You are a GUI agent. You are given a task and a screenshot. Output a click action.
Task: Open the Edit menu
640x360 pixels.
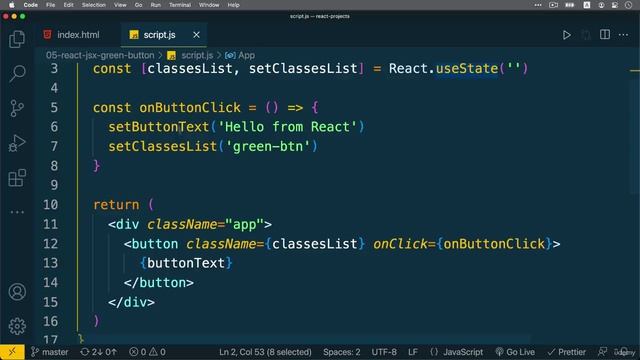[68, 5]
